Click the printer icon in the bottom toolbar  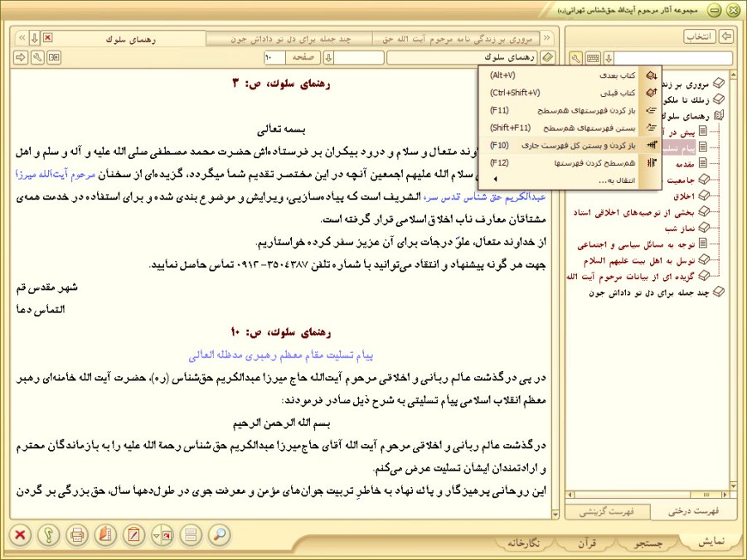77,535
